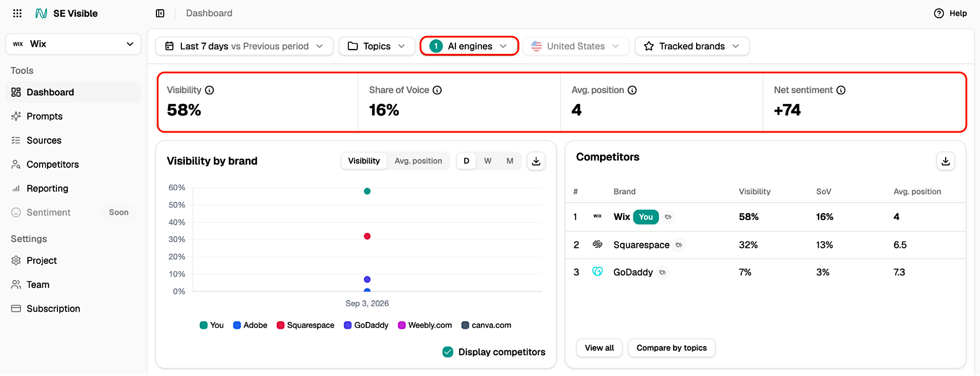The image size is (980, 376).
Task: Click the Dashboard breadcrumb title
Action: pos(209,13)
